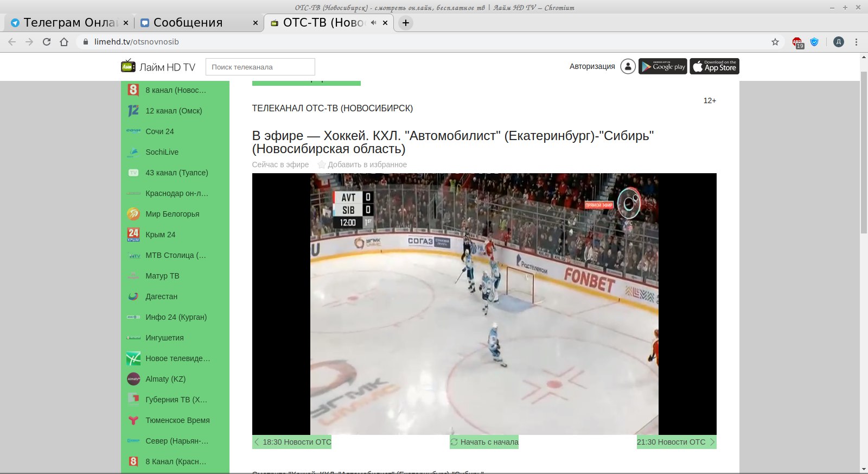The height and width of the screenshot is (474, 868).
Task: Open the Инфо 24 (Курган) channel
Action: (175, 317)
